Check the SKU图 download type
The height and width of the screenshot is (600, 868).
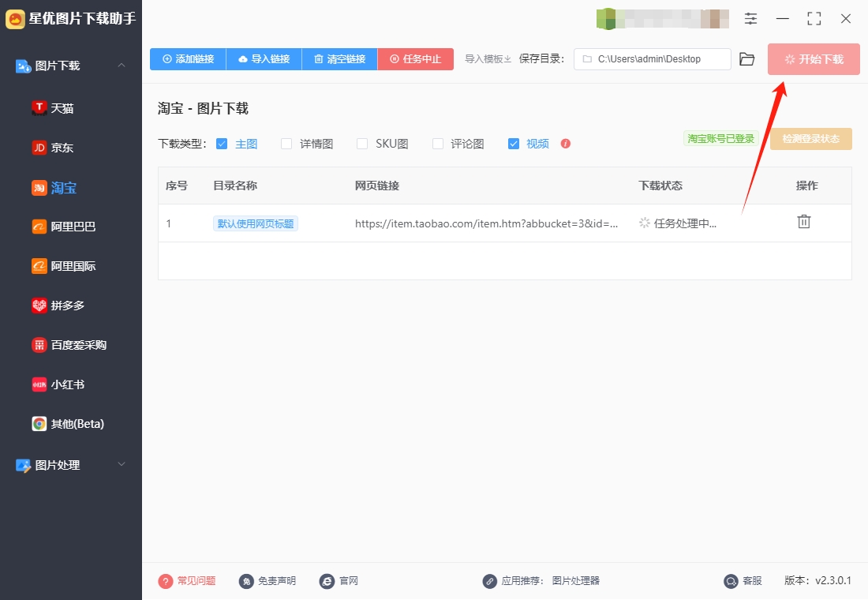pos(362,144)
